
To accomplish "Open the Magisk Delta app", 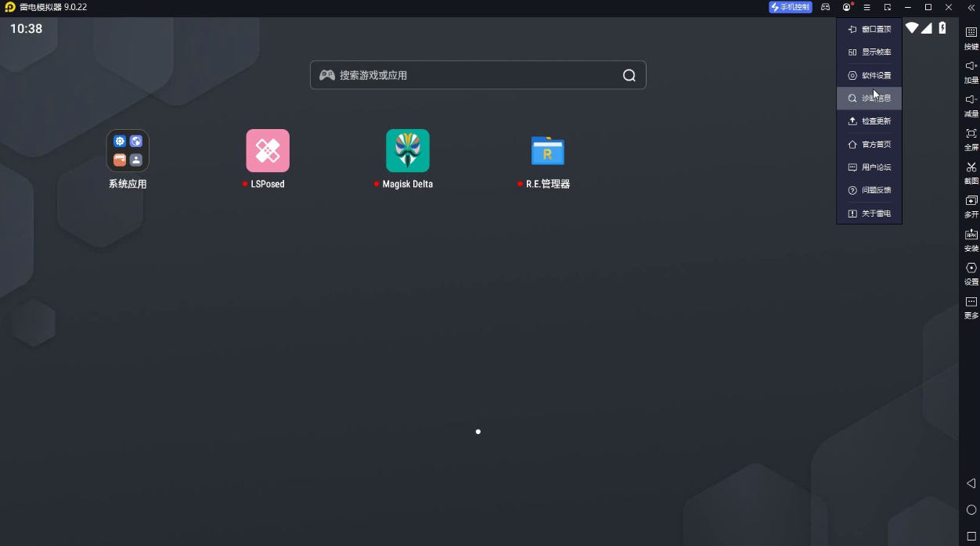I will pos(408,151).
